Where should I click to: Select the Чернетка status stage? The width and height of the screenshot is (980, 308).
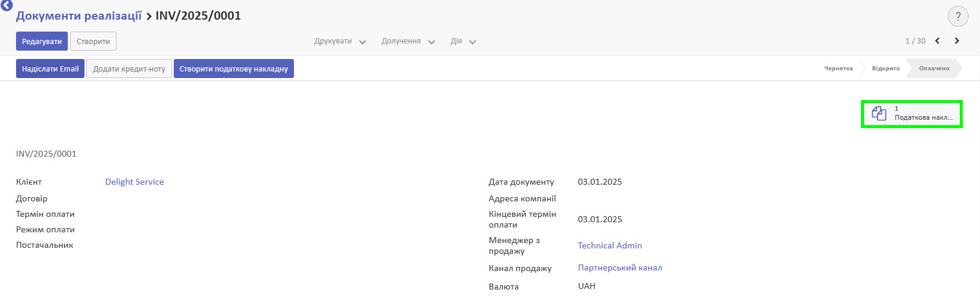coord(838,69)
